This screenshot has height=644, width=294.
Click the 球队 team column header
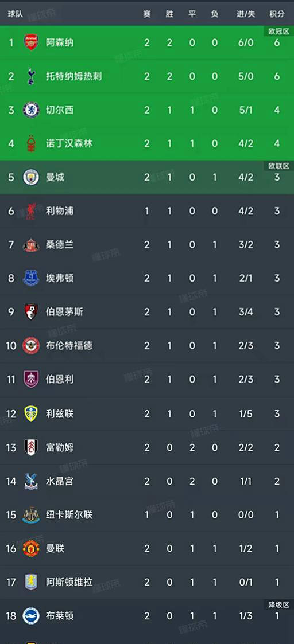tap(15, 14)
